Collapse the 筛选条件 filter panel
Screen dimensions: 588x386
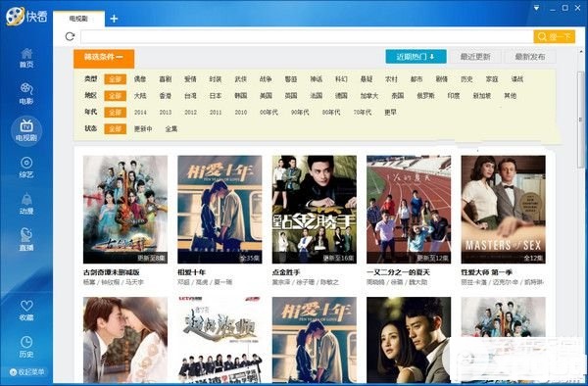[104, 59]
